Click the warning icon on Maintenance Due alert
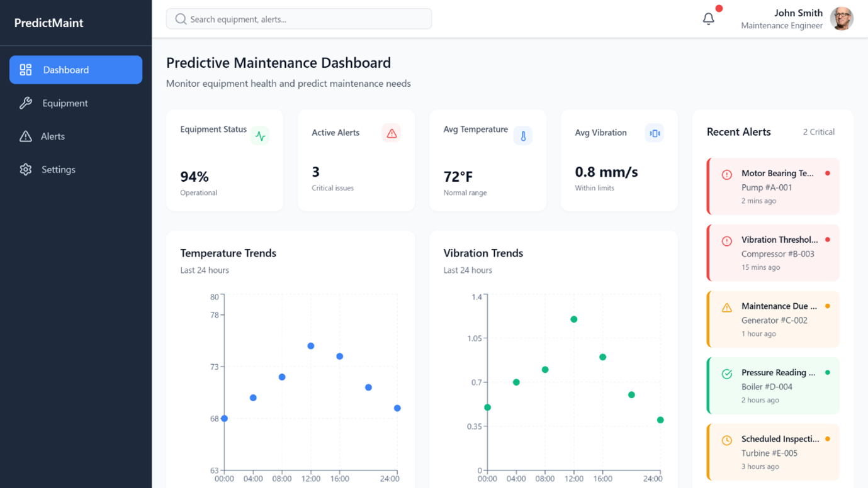This screenshot has height=488, width=868. [x=727, y=307]
